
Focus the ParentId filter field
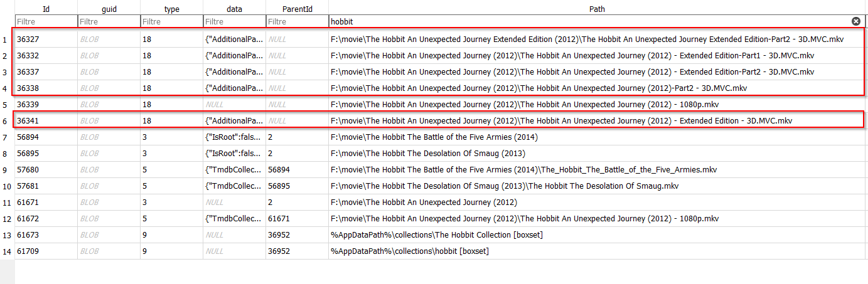297,21
